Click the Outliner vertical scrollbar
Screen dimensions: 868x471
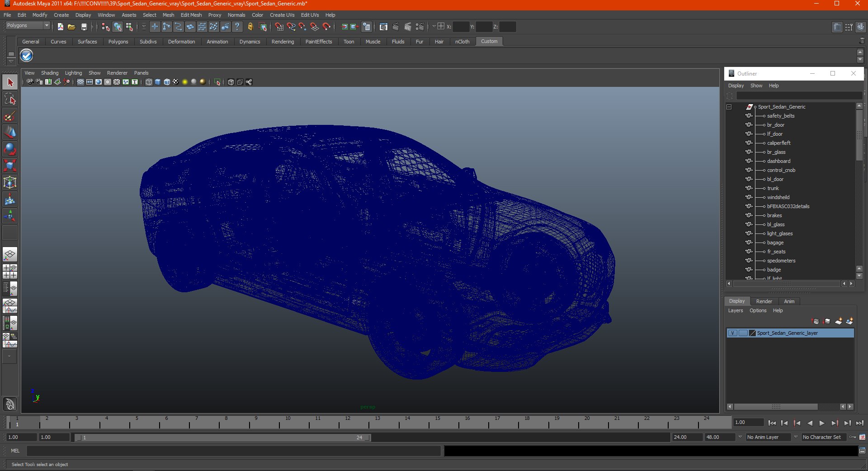[859, 136]
